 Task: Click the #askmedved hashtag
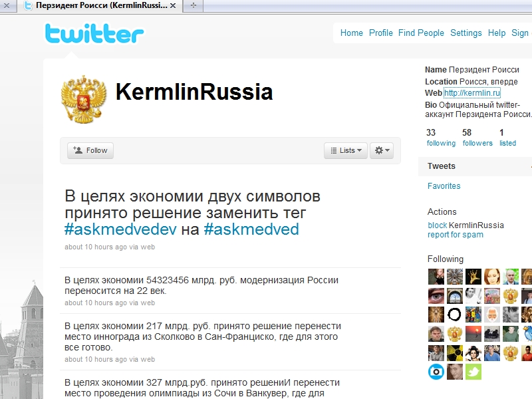[x=251, y=229]
